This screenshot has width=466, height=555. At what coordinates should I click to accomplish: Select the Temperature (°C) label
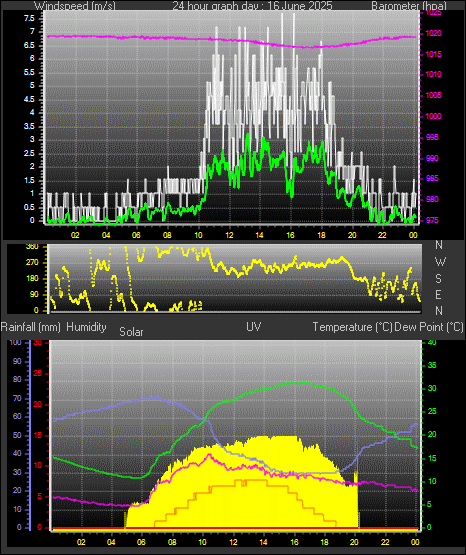tap(352, 327)
